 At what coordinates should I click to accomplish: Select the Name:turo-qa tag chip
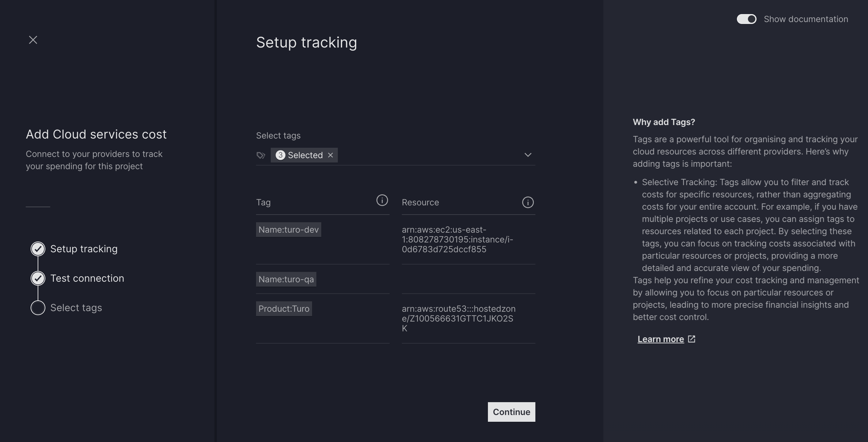[x=286, y=279]
